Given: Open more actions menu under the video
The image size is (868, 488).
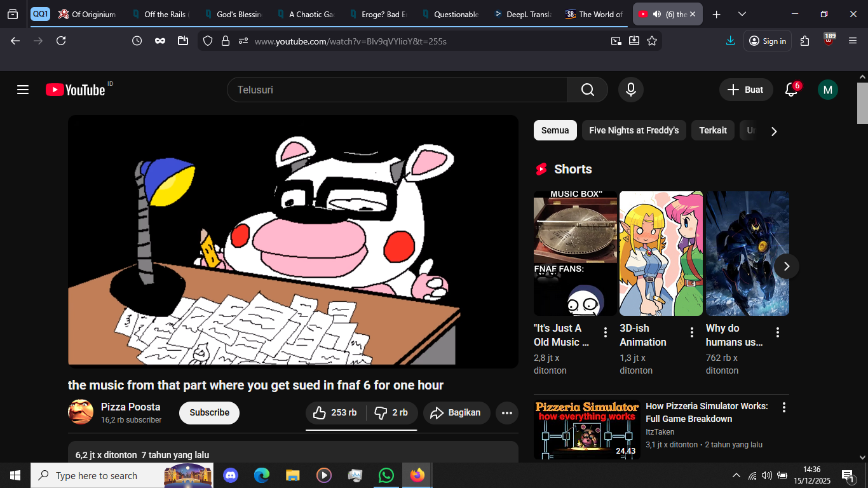Looking at the screenshot, I should click(x=506, y=413).
